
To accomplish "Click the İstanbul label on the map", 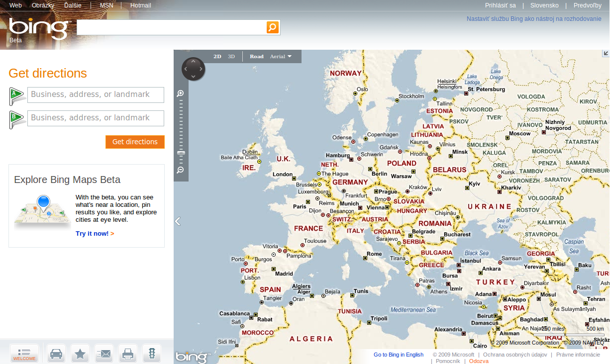I will tap(471, 261).
